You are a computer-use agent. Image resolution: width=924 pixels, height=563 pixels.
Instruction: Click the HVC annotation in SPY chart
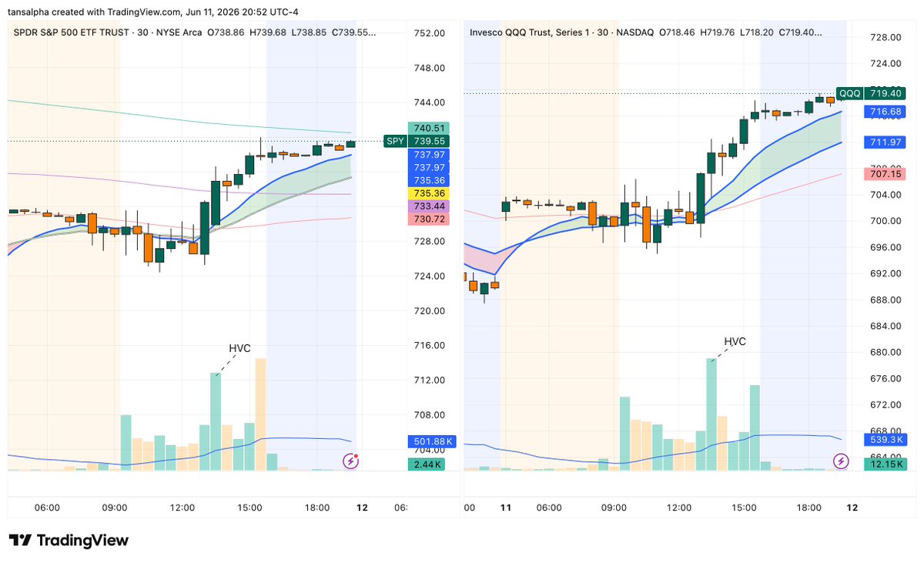(239, 349)
